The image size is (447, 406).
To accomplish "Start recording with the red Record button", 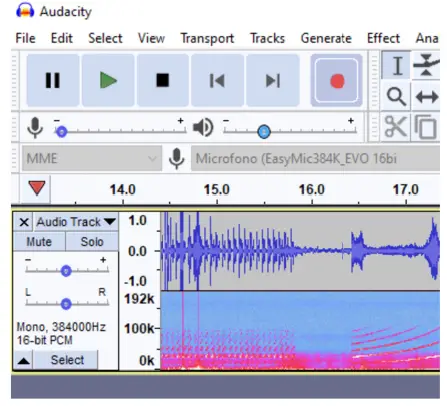I will pyautogui.click(x=337, y=80).
